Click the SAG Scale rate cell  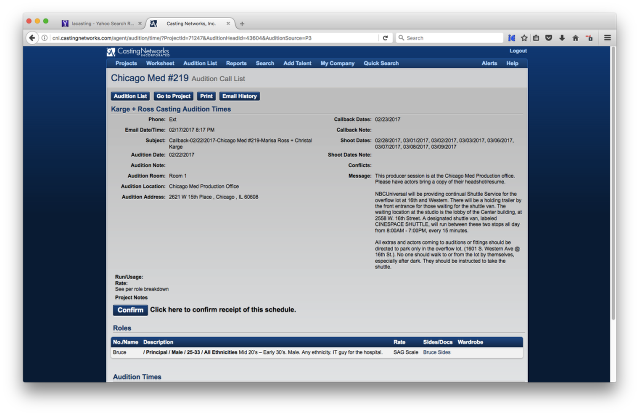tap(406, 352)
